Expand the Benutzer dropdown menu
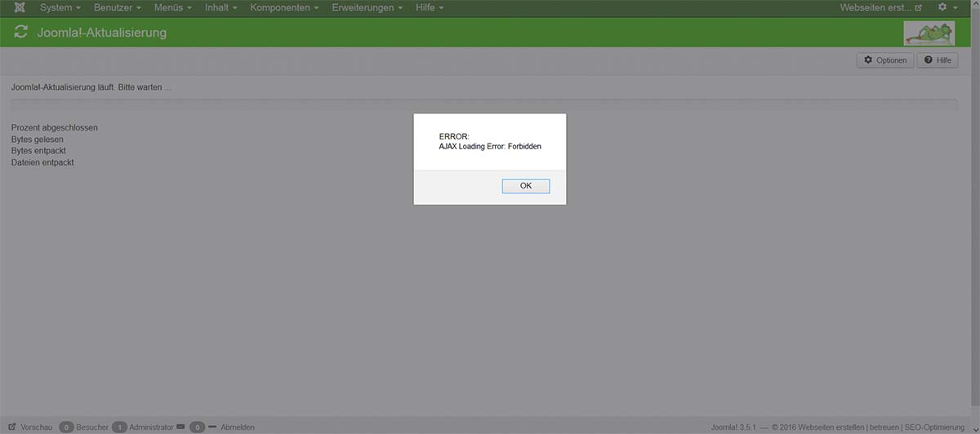 (x=117, y=7)
